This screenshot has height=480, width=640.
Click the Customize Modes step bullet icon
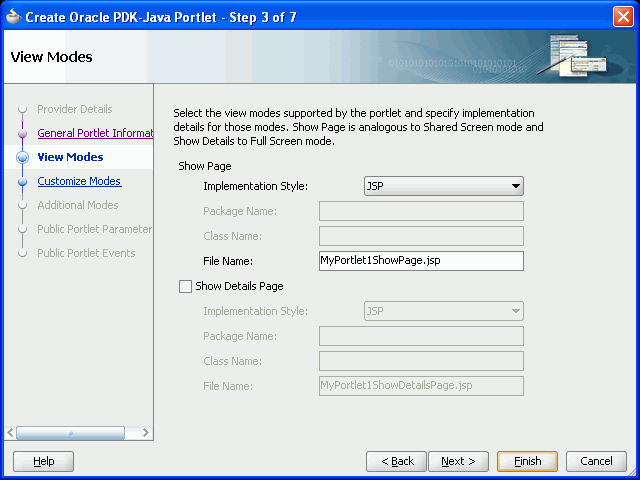[22, 181]
